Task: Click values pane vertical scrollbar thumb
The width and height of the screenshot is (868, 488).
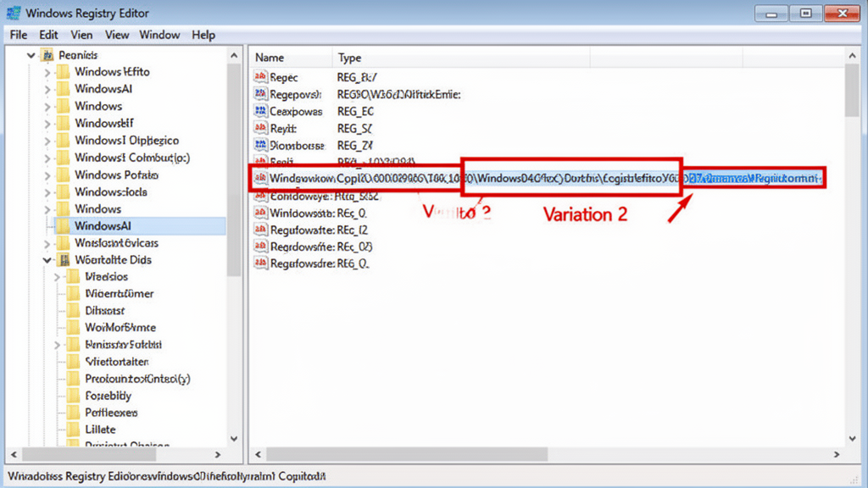Action: [852, 90]
